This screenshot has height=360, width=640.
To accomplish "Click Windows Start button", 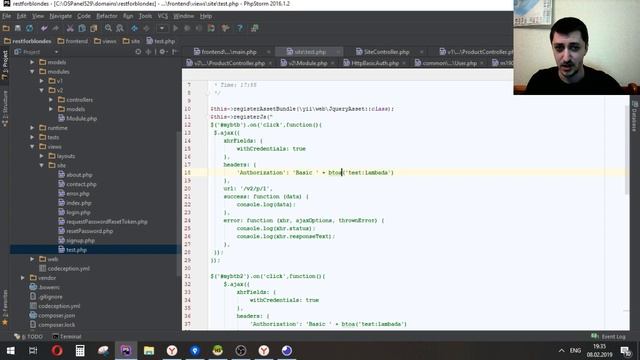I will click(11, 351).
